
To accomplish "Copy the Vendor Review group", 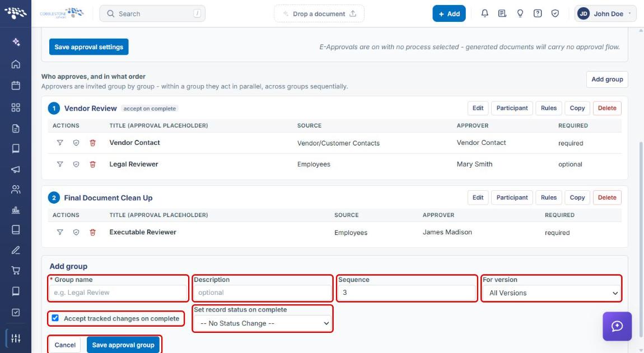I will pos(577,108).
